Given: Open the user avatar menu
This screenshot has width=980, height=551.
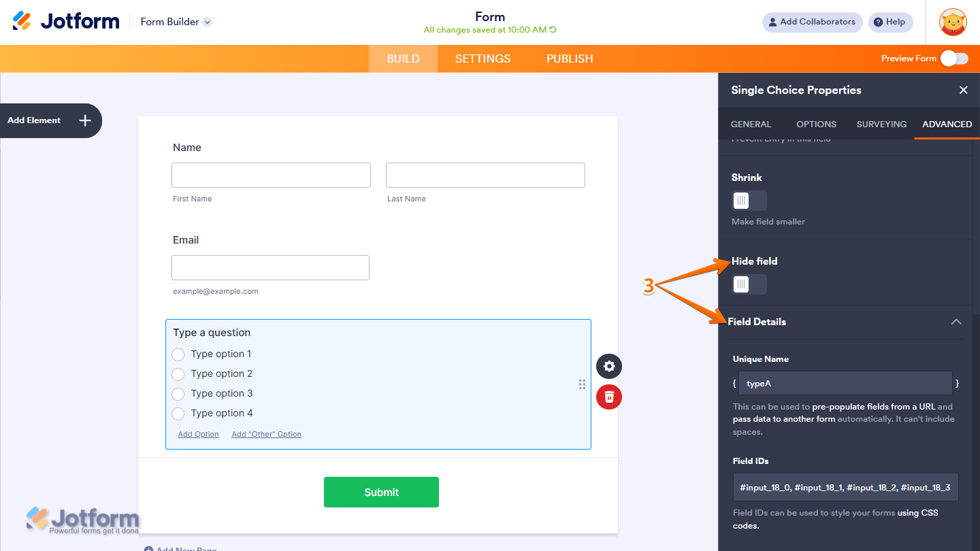Looking at the screenshot, I should click(x=953, y=22).
